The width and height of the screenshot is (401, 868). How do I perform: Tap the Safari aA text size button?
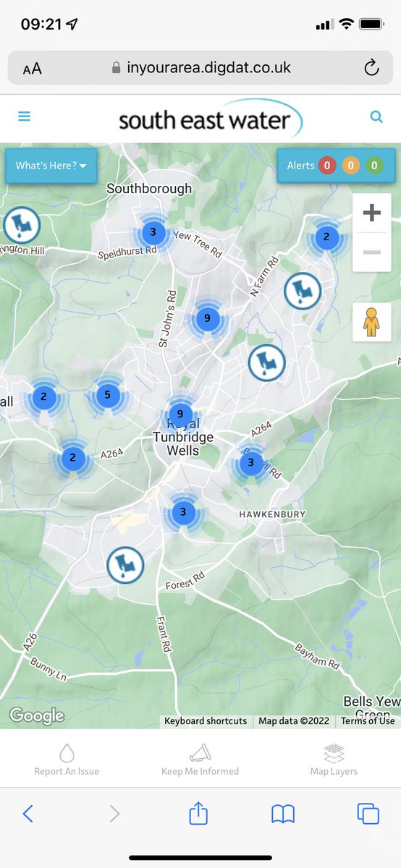click(33, 69)
